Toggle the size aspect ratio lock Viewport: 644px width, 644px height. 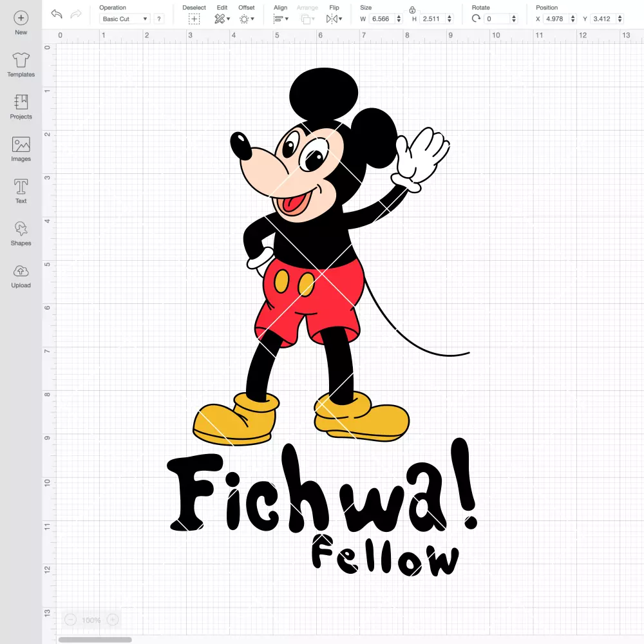[412, 10]
